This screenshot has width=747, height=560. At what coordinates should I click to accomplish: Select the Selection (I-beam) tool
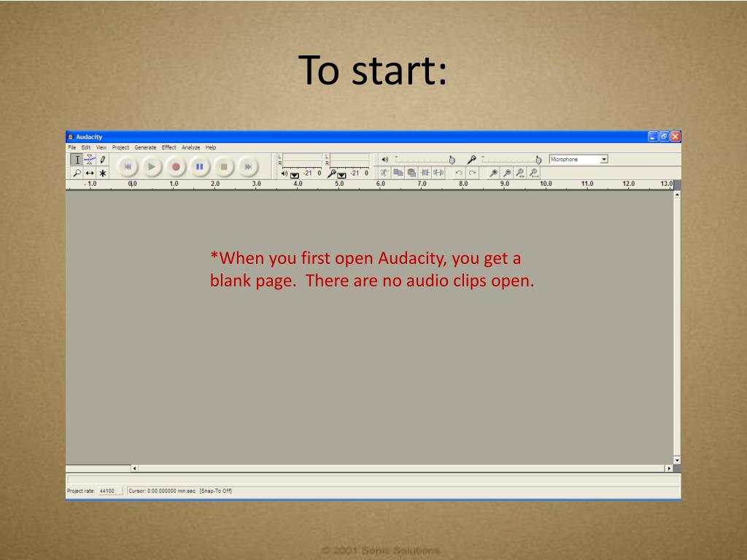[77, 160]
